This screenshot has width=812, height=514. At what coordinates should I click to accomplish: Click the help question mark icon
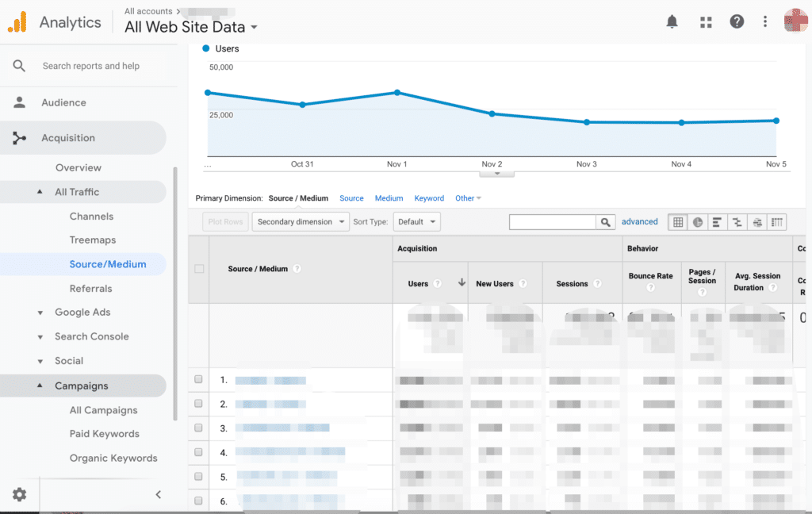pos(737,21)
